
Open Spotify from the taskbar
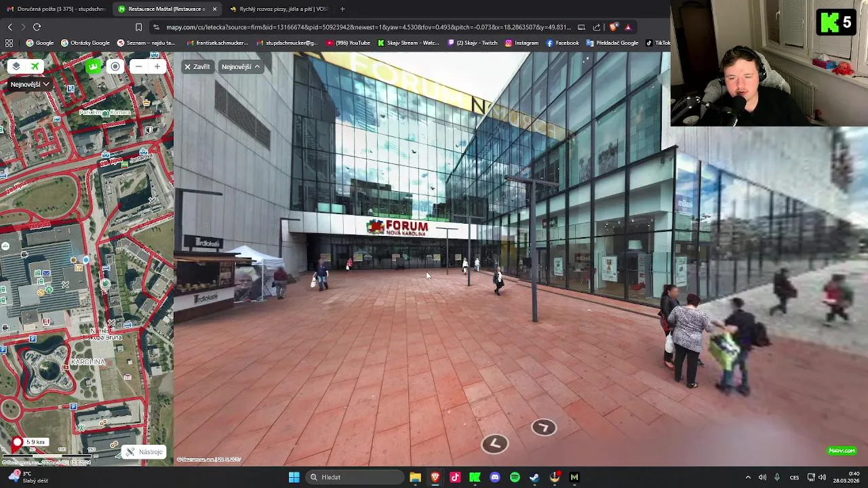click(x=515, y=477)
